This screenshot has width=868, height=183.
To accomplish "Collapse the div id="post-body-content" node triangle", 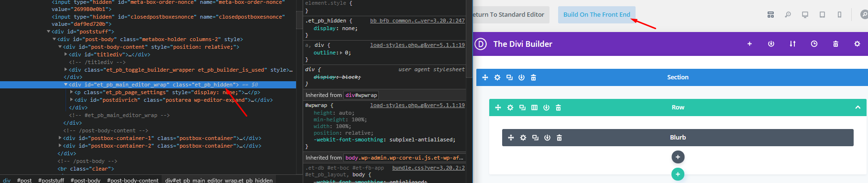I will click(x=60, y=47).
